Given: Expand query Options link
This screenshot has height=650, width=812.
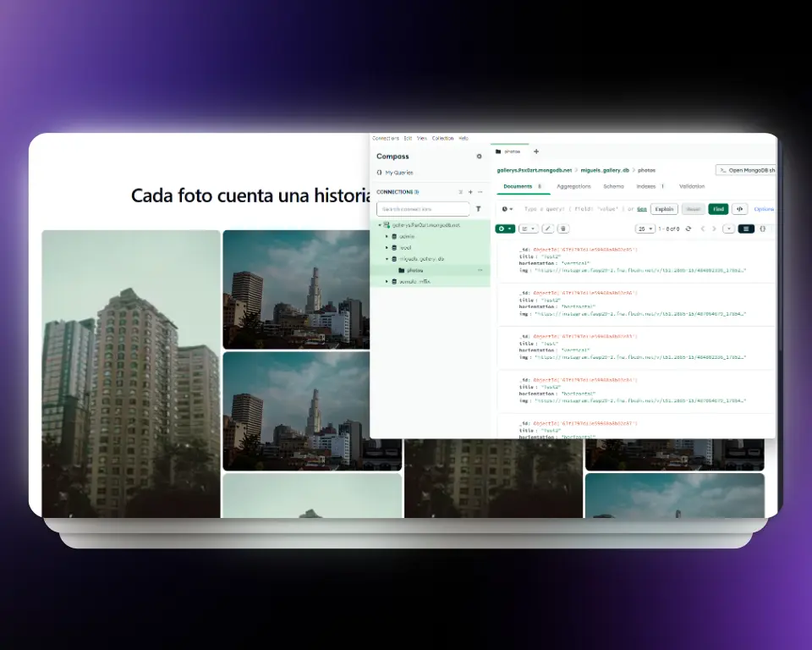Looking at the screenshot, I should pyautogui.click(x=764, y=209).
